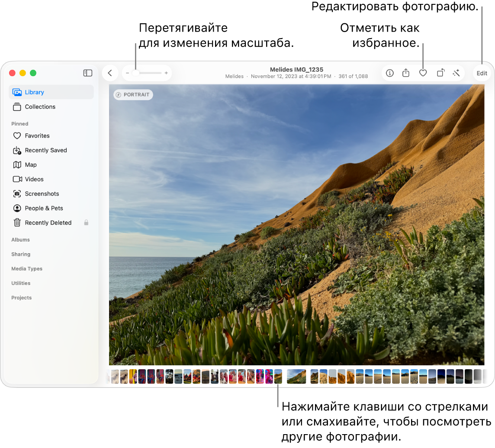Toggle favorite heart on this photo
The width and height of the screenshot is (495, 448).
[x=423, y=73]
